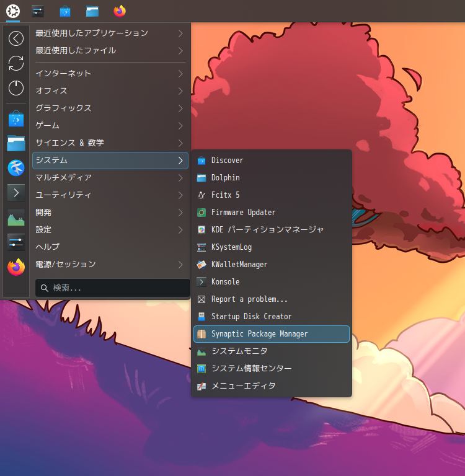Open KWalletManager label in submenu
This screenshot has height=476, width=465.
point(239,265)
